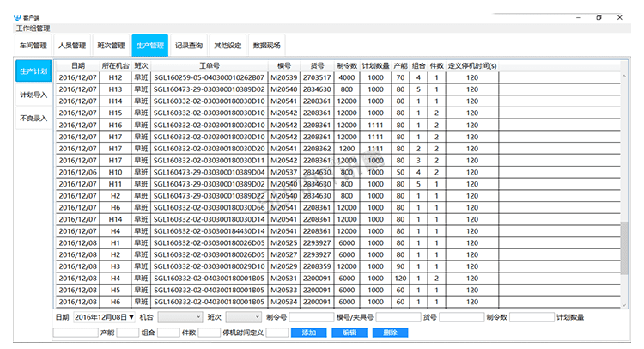The height and width of the screenshot is (349, 644).
Task: Go to the 记录查询 tab
Action: click(189, 46)
